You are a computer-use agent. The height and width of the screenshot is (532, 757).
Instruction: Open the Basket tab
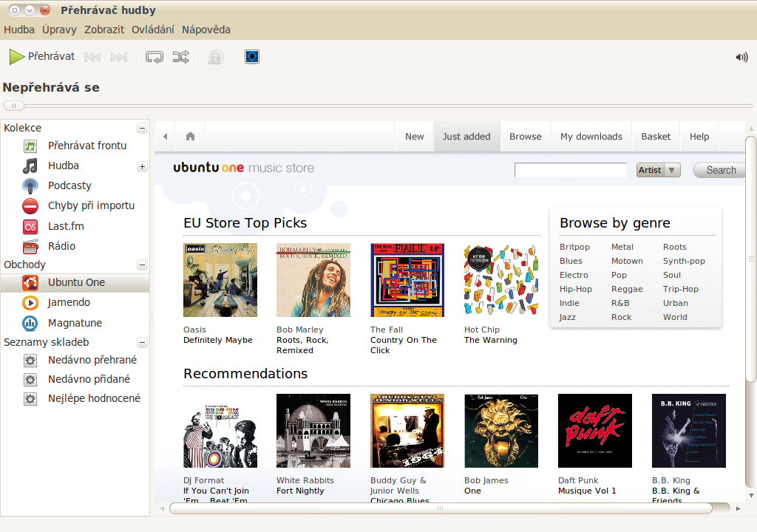click(x=656, y=137)
